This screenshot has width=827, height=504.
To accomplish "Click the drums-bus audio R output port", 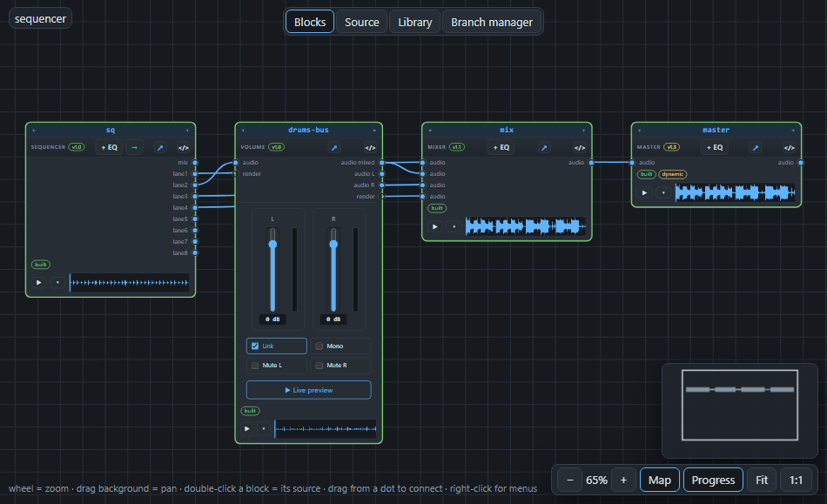I will point(382,185).
